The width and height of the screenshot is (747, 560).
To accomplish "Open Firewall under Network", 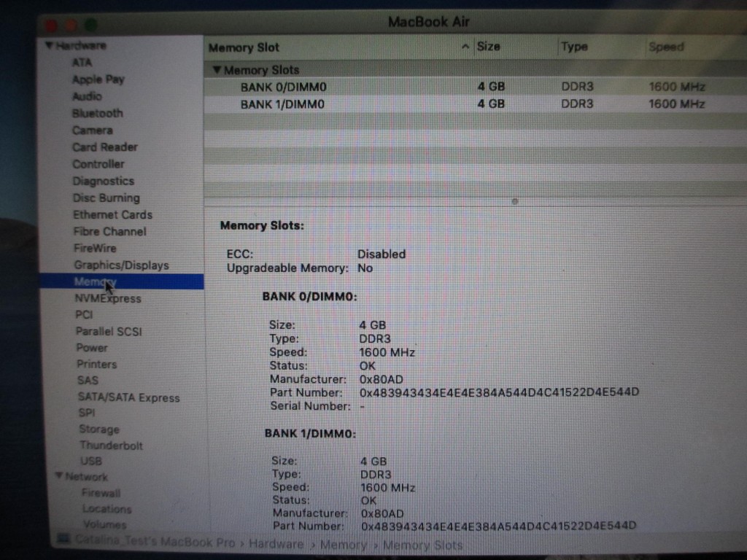I will [101, 493].
